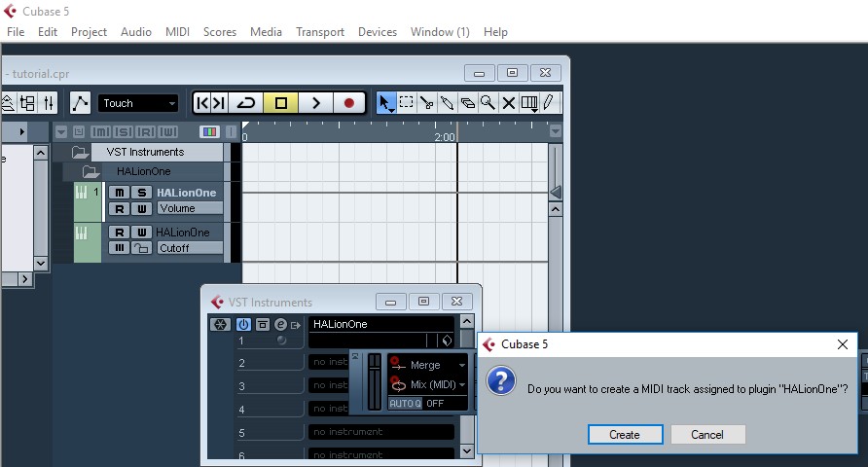Open the HALionOne instrument slot selector
Viewport: 868px width, 467px height.
point(380,324)
